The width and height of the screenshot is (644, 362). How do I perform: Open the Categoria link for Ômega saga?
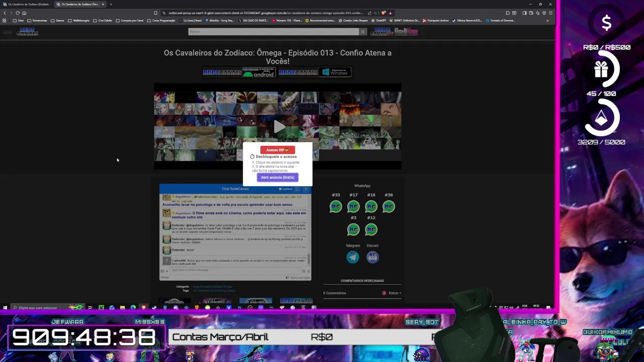(212, 287)
